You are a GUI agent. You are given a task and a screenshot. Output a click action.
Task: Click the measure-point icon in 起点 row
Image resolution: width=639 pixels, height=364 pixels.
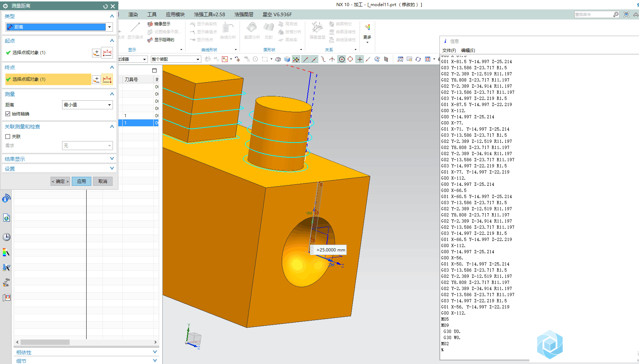[107, 53]
